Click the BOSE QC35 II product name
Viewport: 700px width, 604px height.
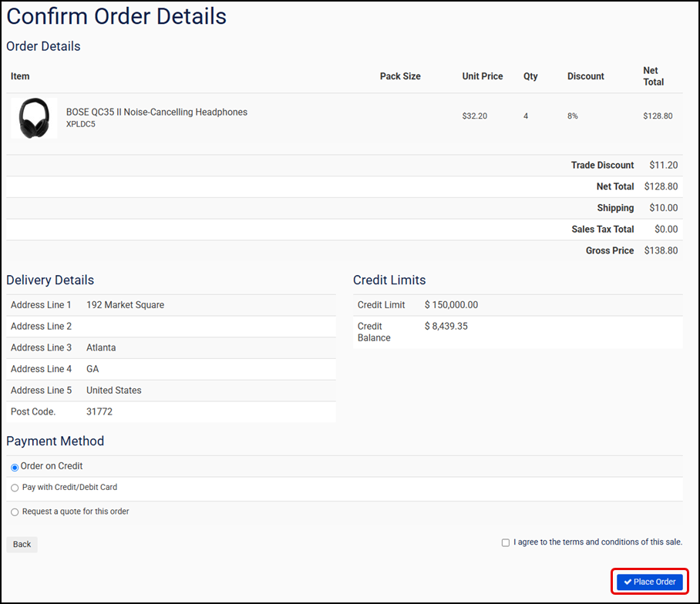click(156, 111)
